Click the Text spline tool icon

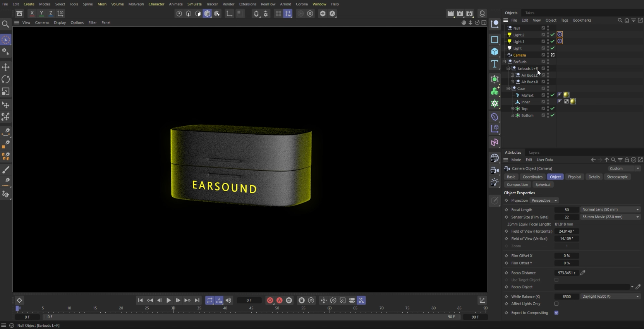495,64
